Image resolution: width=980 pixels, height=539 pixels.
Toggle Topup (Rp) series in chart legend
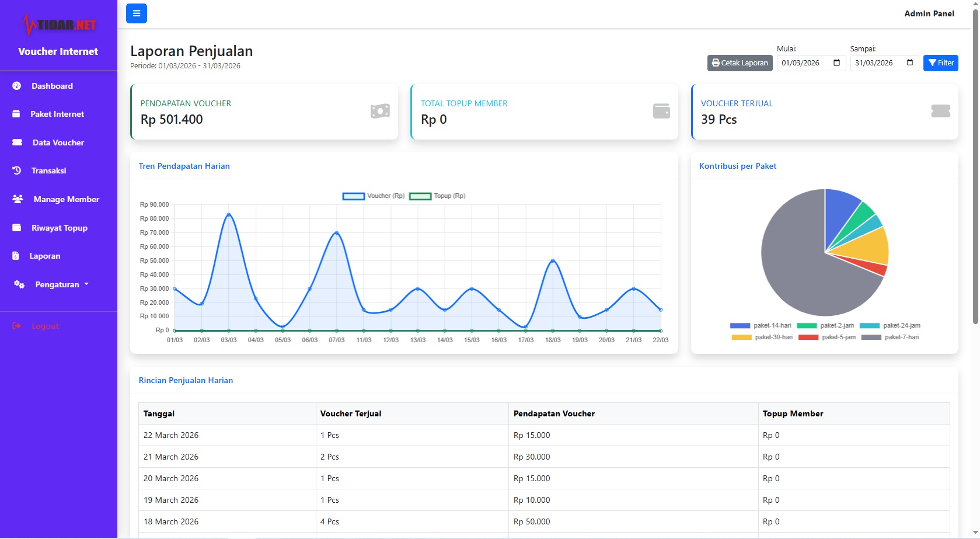tap(437, 196)
